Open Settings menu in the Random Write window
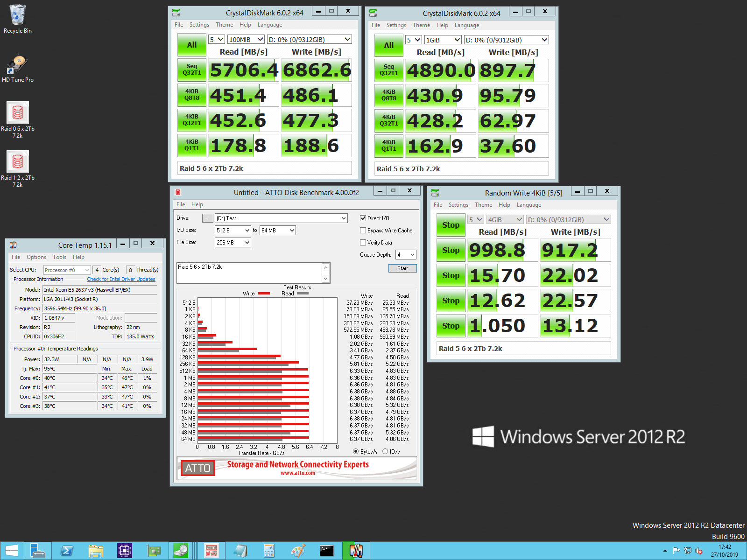 458,205
